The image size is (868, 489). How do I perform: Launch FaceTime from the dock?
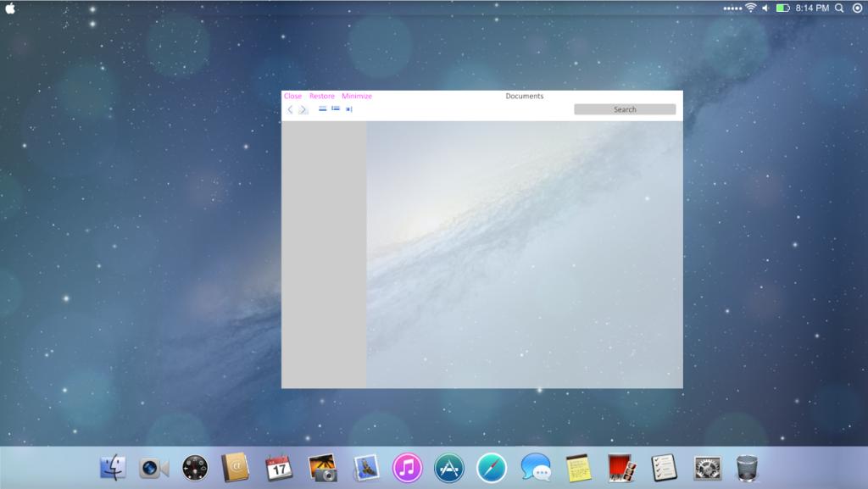(x=153, y=469)
